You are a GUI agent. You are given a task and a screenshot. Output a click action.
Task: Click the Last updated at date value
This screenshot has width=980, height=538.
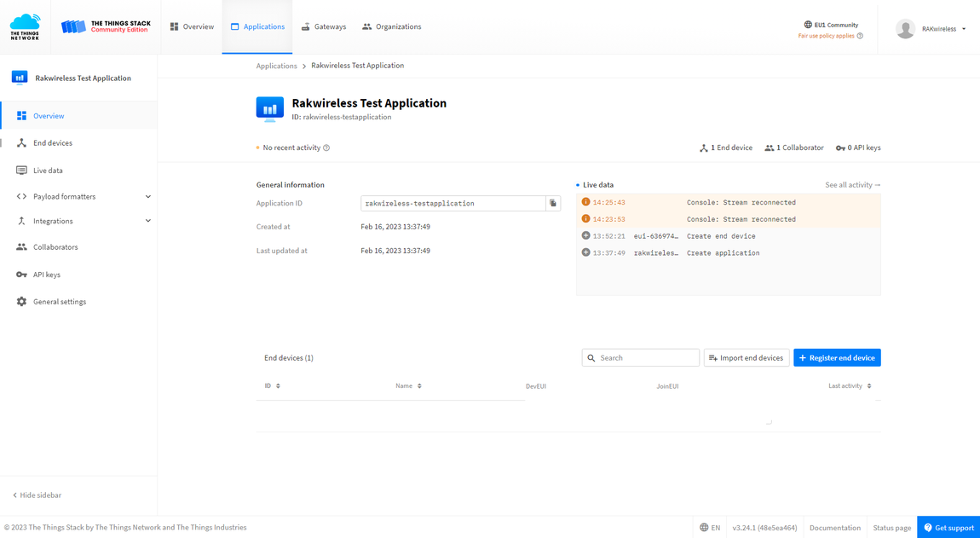tap(395, 251)
